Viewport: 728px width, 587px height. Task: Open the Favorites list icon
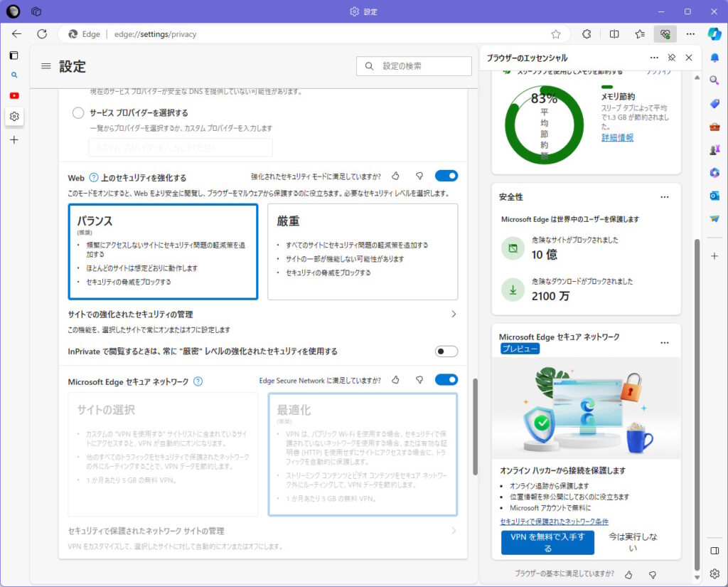640,34
